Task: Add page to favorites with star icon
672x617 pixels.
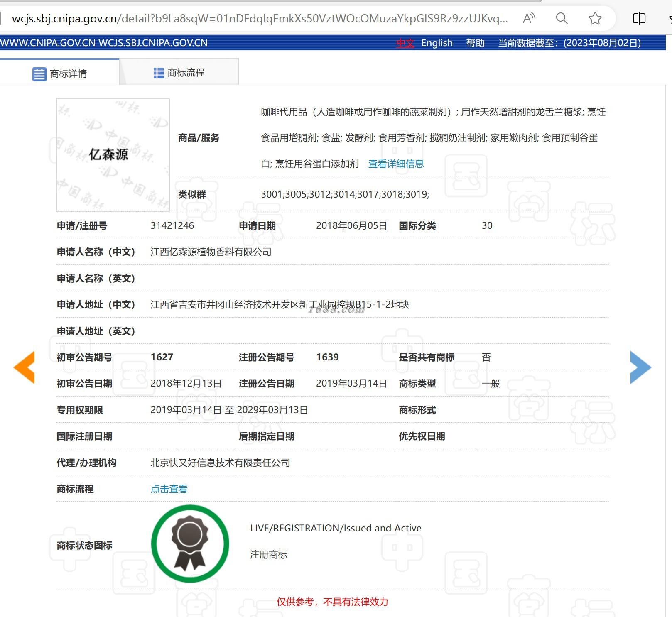Action: click(x=595, y=18)
